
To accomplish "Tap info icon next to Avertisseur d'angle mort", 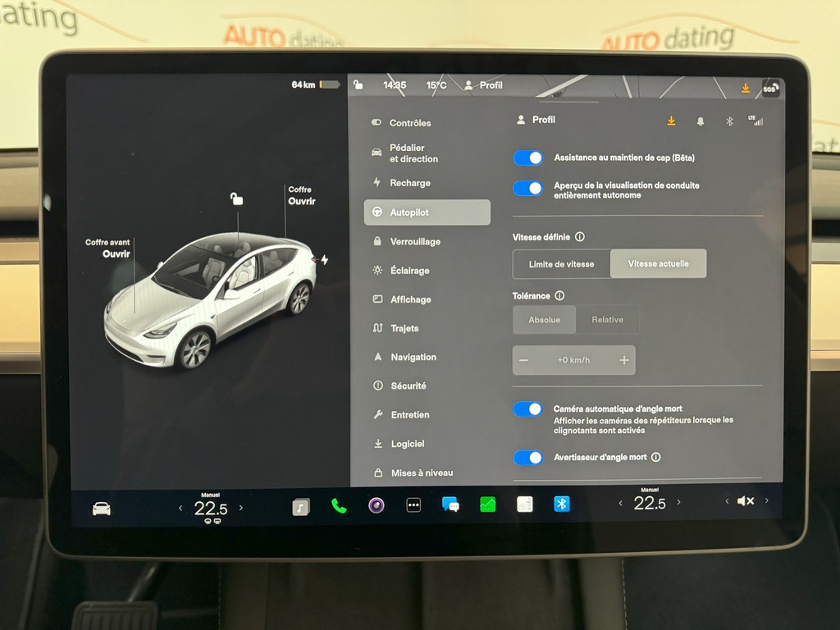I will [x=655, y=457].
